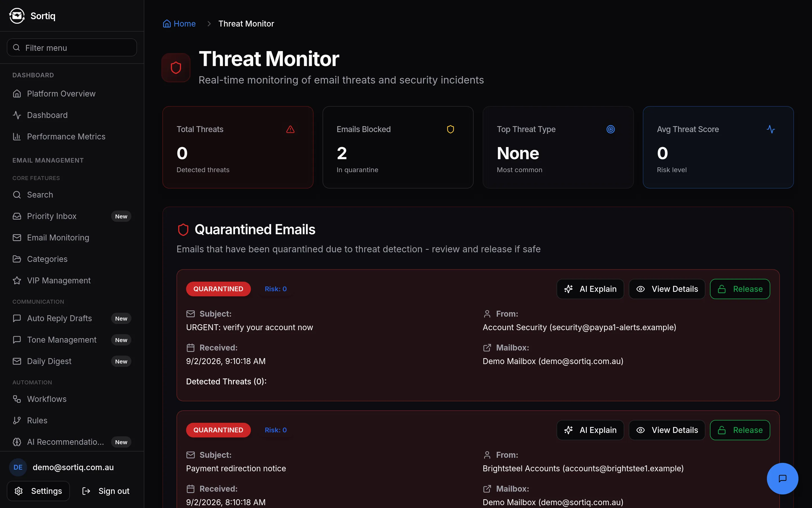Go to Performance Metrics
Screen dimensions: 812x508
pyautogui.click(x=72, y=136)
